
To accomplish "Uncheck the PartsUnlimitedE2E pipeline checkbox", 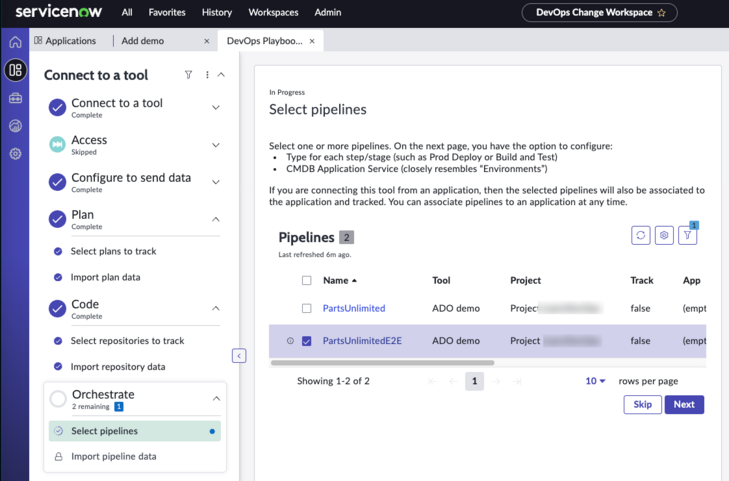I will tap(306, 341).
